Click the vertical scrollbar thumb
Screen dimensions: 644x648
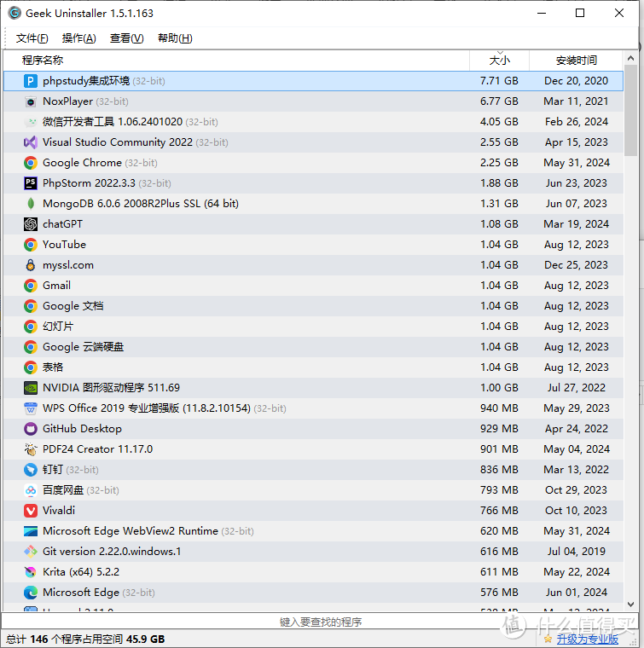(630, 110)
